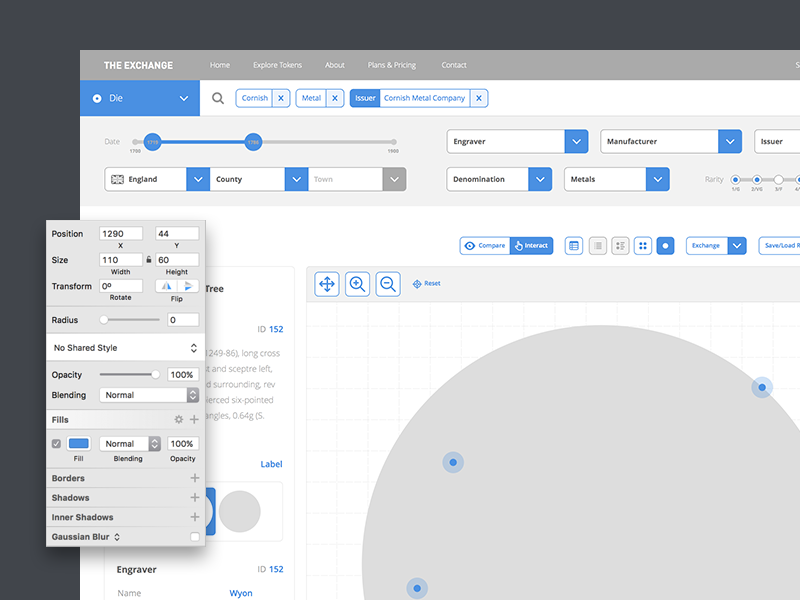Go to Explore Tokens page

pos(278,65)
